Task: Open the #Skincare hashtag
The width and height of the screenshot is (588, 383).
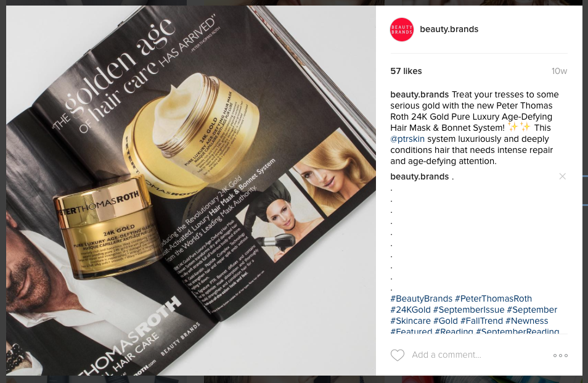Action: 410,321
